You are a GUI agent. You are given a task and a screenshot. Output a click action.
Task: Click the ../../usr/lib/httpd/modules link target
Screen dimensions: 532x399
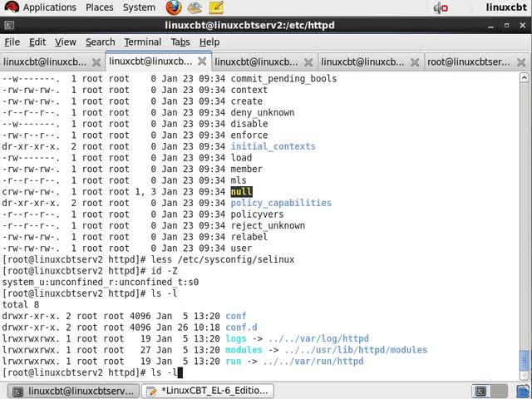(x=356, y=350)
